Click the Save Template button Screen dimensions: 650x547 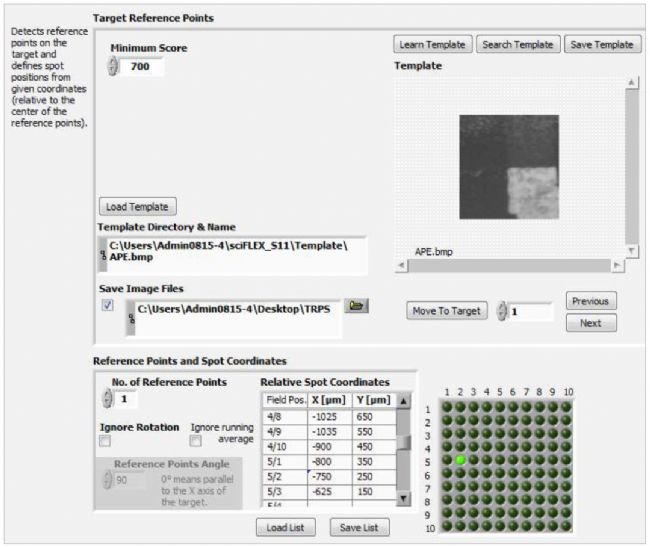[x=601, y=44]
